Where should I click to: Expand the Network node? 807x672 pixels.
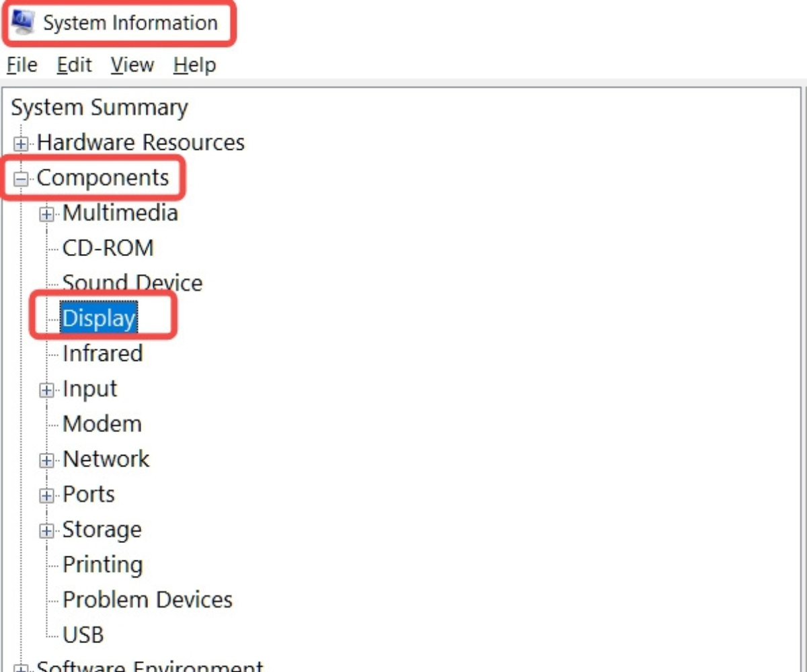46,460
